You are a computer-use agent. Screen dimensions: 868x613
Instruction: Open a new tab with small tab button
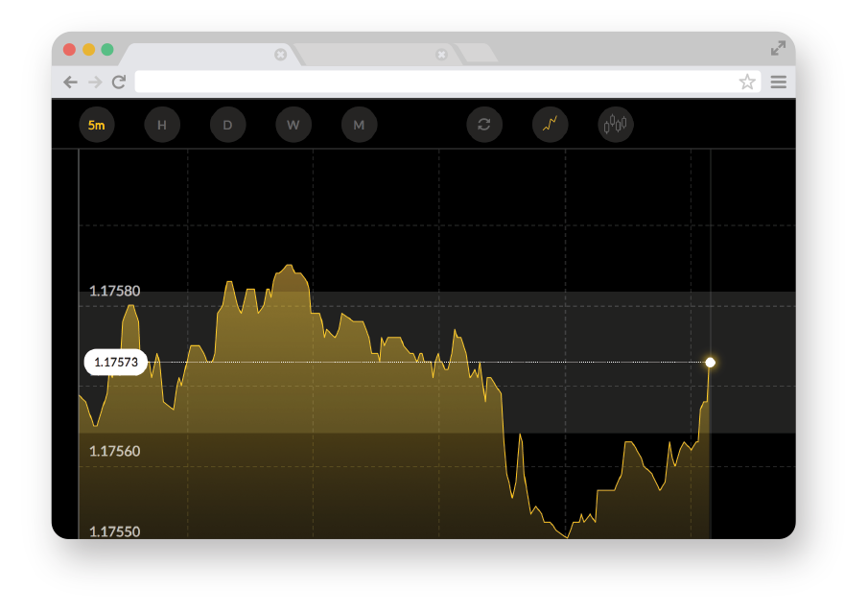478,54
